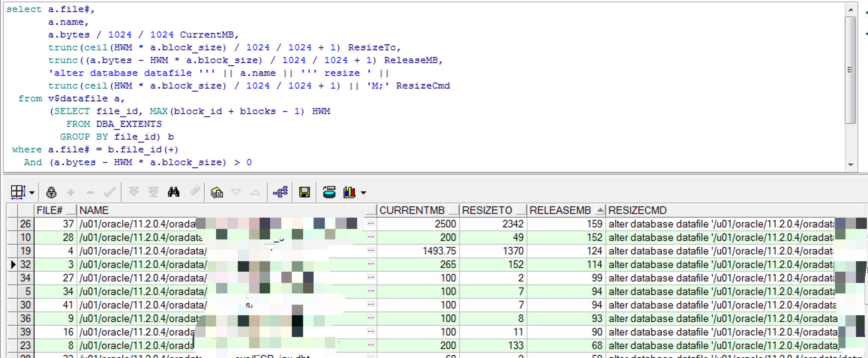Place cursor on 'ReleaseMB' alias in SQL editor
This screenshot has width=868, height=358.
(411, 60)
